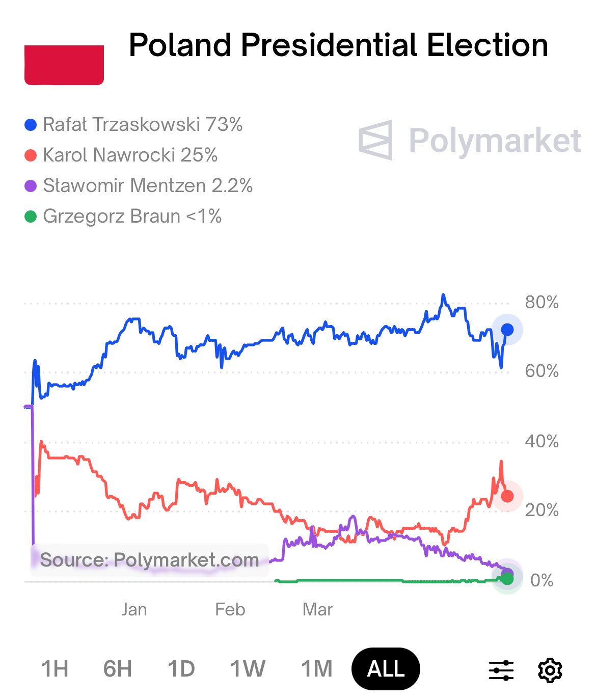Click the Poland Presidential Election title
596x700 pixels.
[x=338, y=45]
